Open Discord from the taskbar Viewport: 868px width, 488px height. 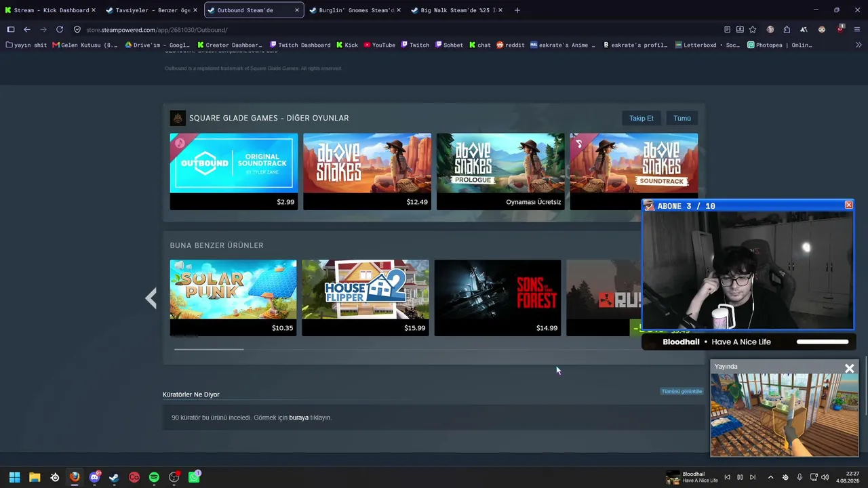pos(95,477)
